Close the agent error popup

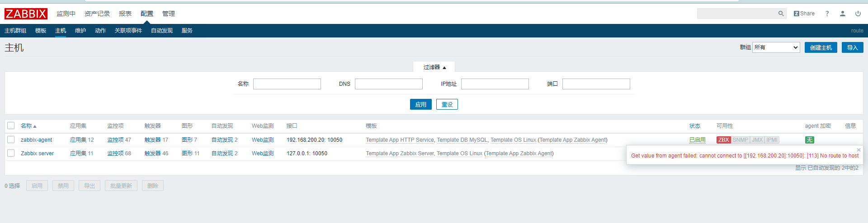(859, 150)
